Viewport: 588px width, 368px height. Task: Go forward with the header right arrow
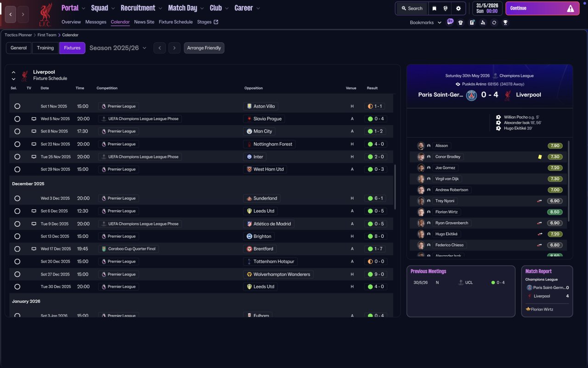(x=23, y=14)
